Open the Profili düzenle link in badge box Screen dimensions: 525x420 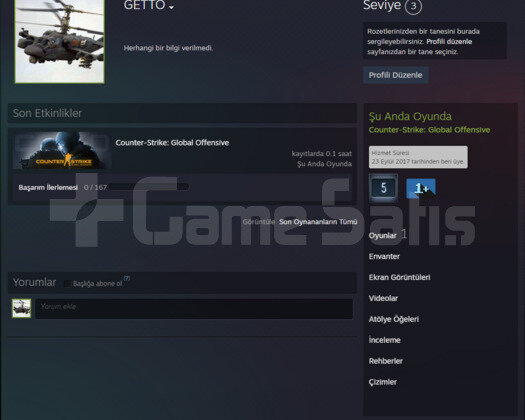(x=449, y=42)
